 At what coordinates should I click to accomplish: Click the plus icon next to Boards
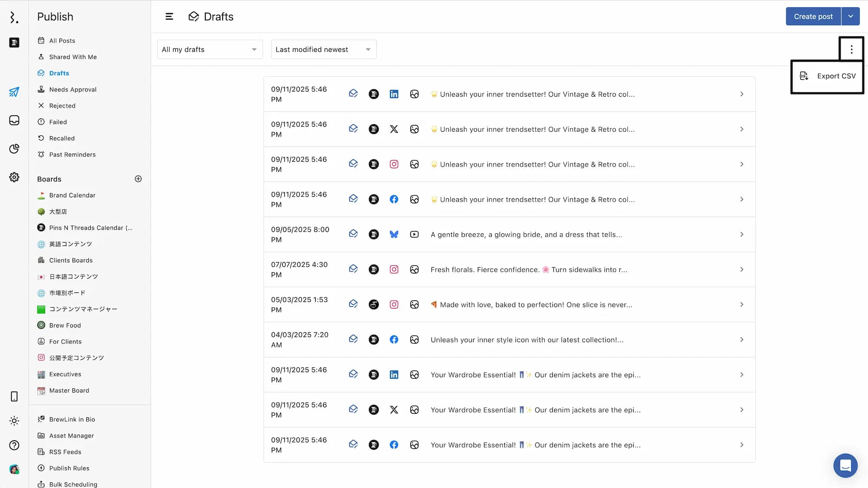(x=138, y=179)
